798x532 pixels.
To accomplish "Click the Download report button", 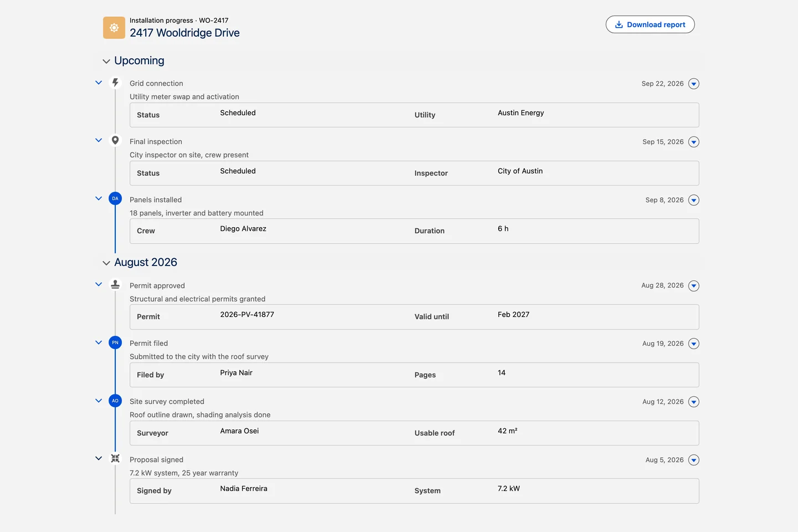I will click(650, 24).
